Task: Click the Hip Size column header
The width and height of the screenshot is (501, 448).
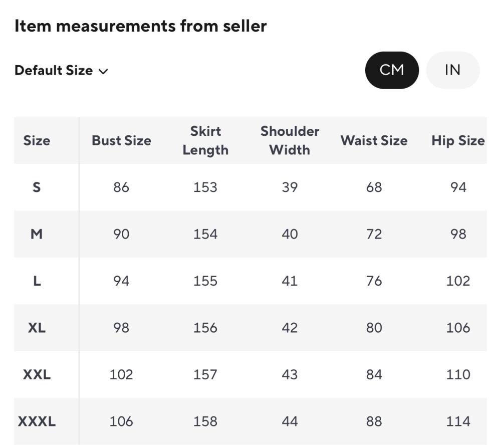Action: (x=458, y=140)
